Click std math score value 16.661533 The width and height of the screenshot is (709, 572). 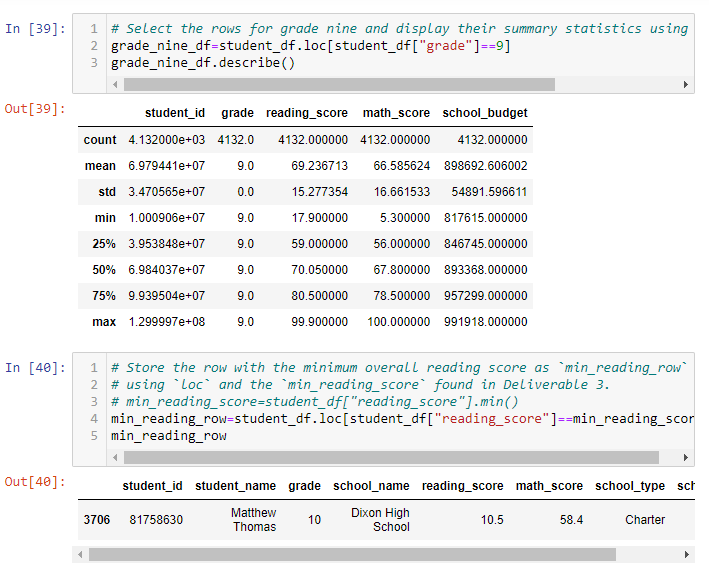click(x=402, y=192)
